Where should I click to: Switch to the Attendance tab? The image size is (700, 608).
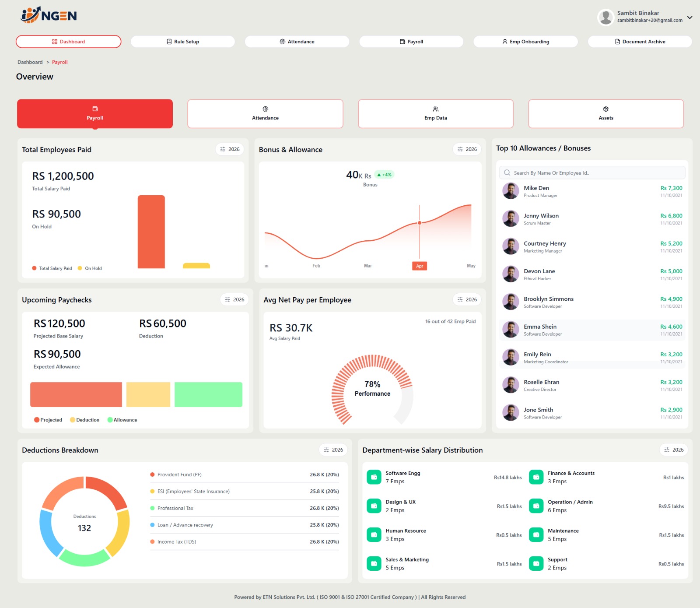[x=297, y=42]
